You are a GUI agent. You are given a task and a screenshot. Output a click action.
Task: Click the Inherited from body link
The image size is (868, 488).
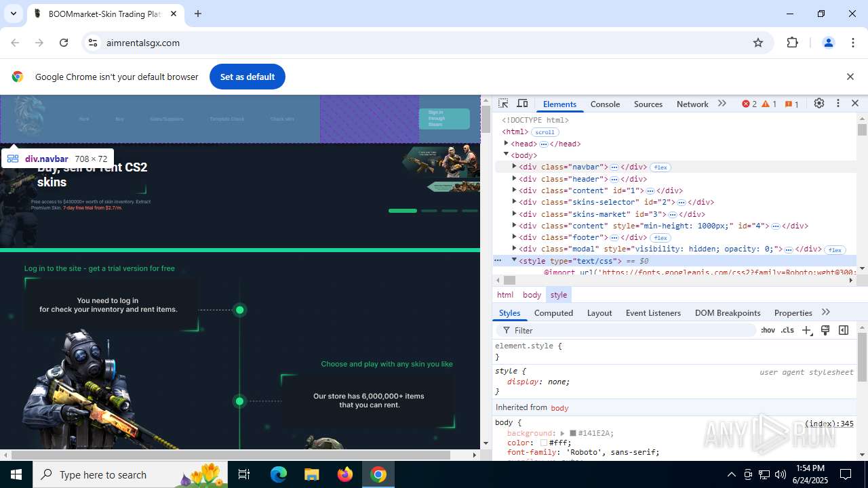[x=559, y=407]
